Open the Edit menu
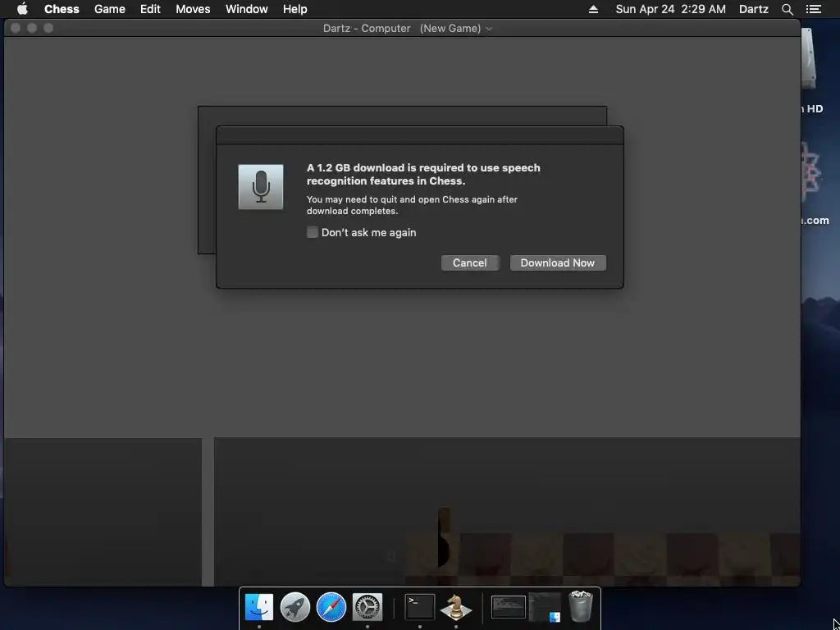The height and width of the screenshot is (630, 840). click(x=151, y=9)
